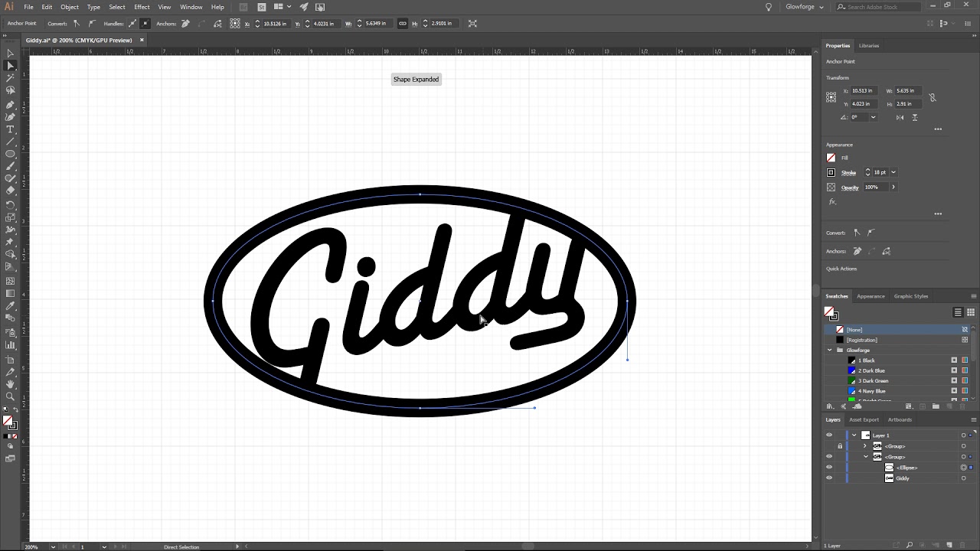
Task: Select the Zoom tool
Action: click(10, 396)
